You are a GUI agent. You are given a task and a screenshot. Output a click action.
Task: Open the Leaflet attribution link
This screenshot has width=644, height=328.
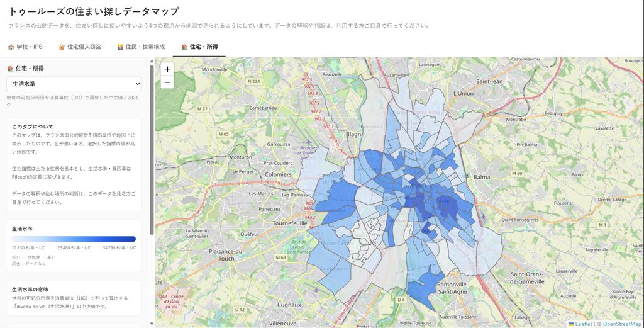click(584, 324)
